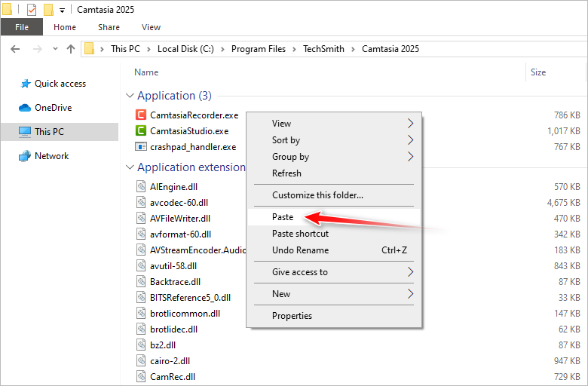Click the Up arrow navigation button
The width and height of the screenshot is (588, 386).
pos(71,49)
